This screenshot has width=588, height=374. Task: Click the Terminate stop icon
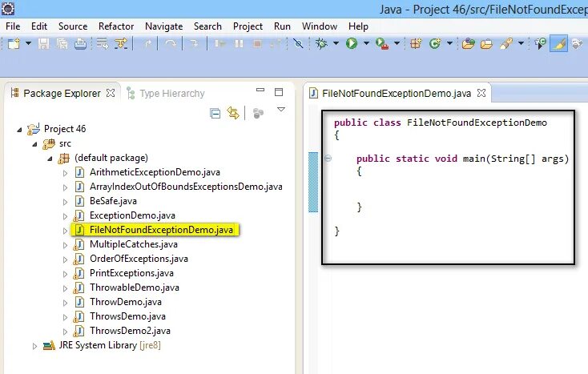pyautogui.click(x=257, y=43)
